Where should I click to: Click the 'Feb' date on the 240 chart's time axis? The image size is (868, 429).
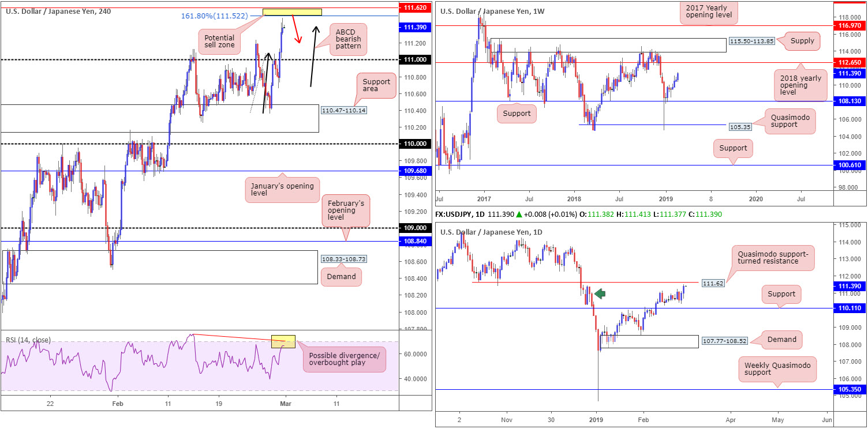tap(118, 404)
